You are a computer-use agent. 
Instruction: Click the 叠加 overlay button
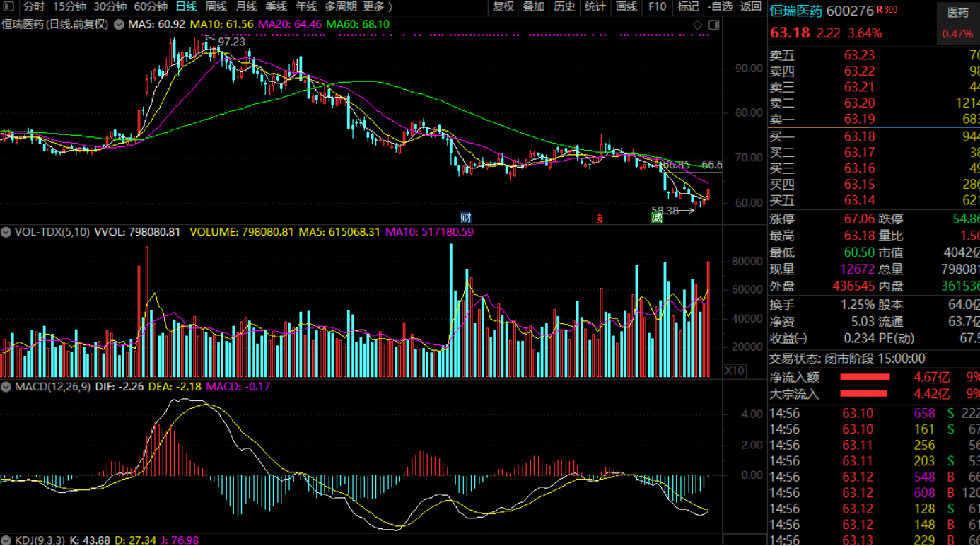[534, 6]
